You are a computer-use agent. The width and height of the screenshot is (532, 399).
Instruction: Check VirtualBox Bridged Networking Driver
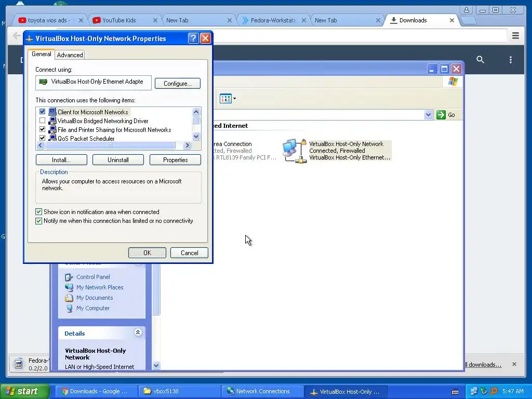[43, 121]
